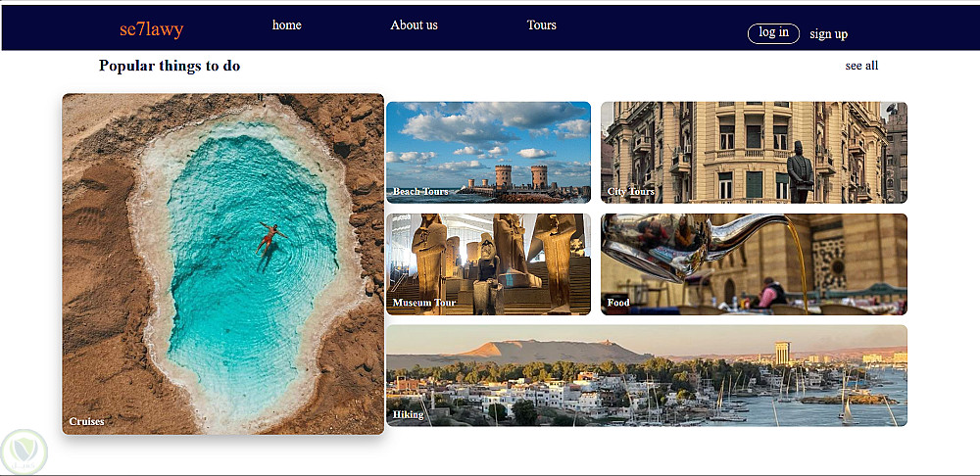Open the Tours menu item
The image size is (980, 476).
click(541, 25)
